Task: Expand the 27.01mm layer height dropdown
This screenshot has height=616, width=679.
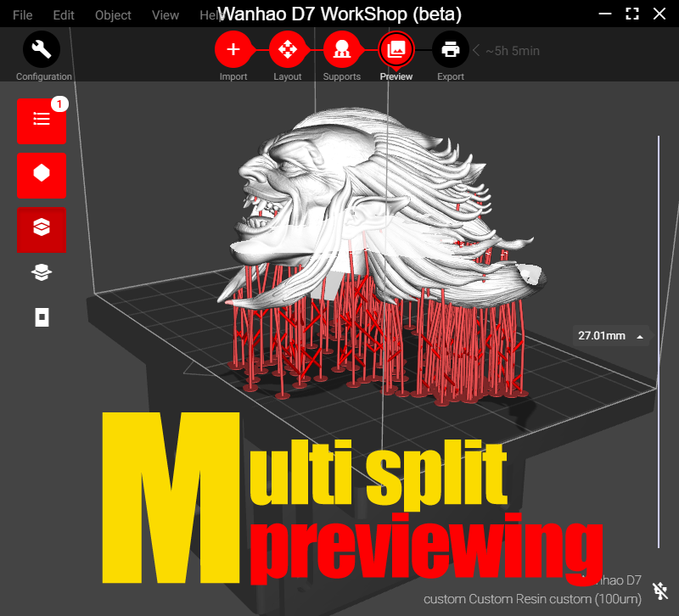Action: [640, 336]
